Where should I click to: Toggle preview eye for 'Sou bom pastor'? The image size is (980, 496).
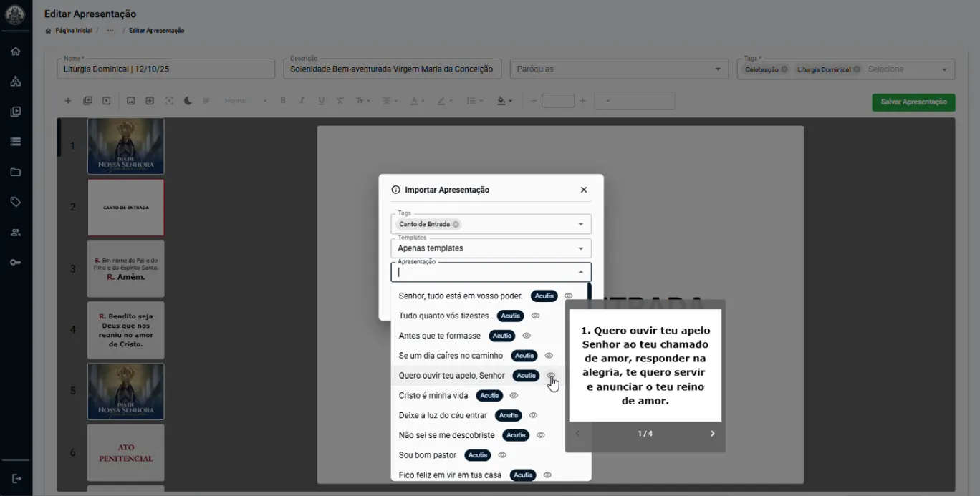[502, 455]
